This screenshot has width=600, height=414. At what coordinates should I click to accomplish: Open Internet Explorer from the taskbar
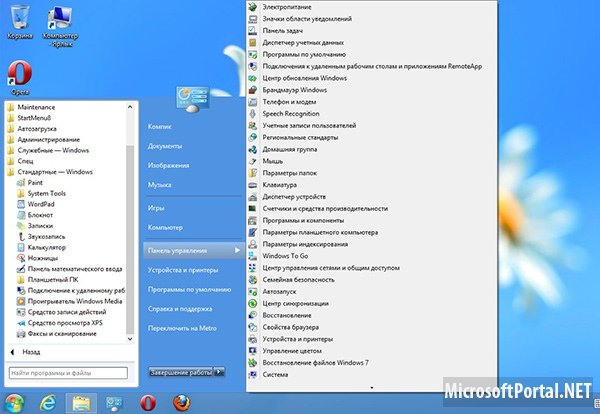pos(48,403)
